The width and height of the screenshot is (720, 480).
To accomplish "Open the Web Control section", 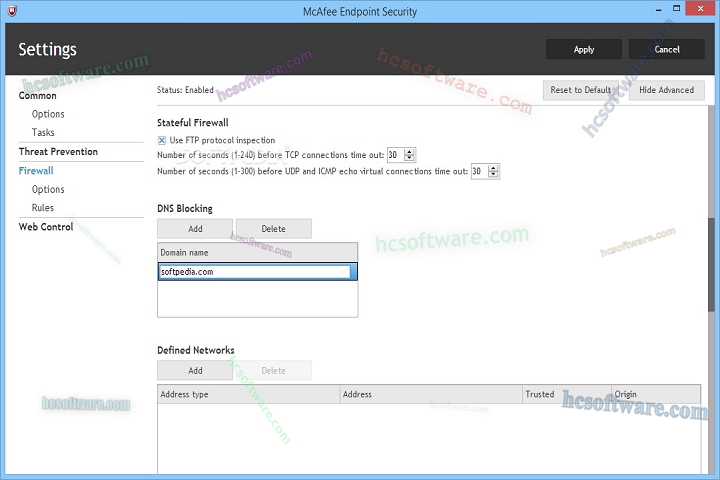I will pyautogui.click(x=46, y=227).
